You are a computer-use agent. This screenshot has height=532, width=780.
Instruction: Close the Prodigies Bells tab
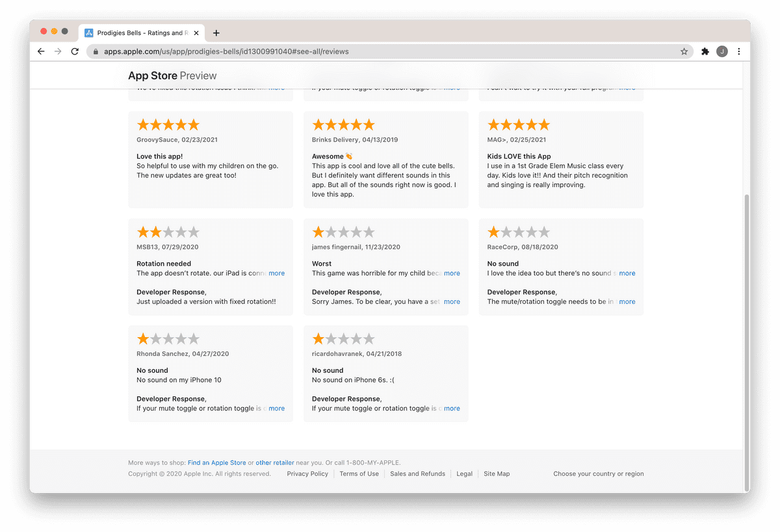196,33
